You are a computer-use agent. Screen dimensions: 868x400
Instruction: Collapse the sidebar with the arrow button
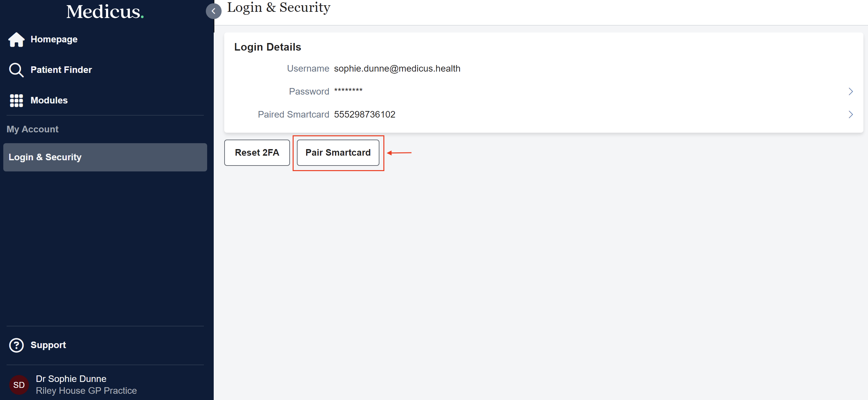tap(213, 11)
